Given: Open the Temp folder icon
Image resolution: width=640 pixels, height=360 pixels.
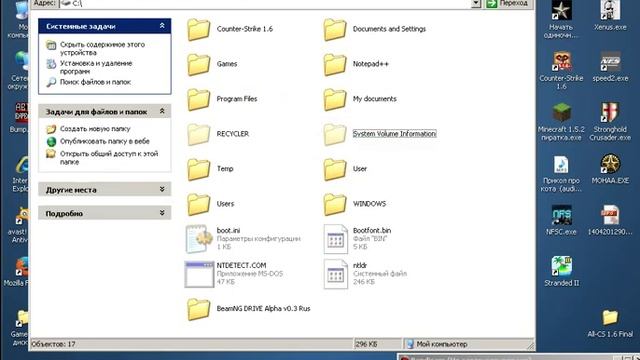Looking at the screenshot, I should coord(199,169).
